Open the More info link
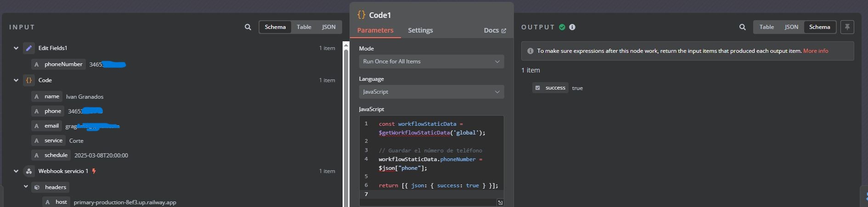Viewport: 868px width, 207px height. [x=816, y=51]
